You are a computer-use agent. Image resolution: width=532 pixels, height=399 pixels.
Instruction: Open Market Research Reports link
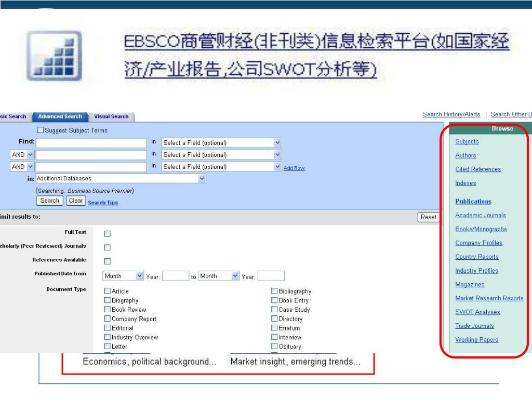[489, 298]
